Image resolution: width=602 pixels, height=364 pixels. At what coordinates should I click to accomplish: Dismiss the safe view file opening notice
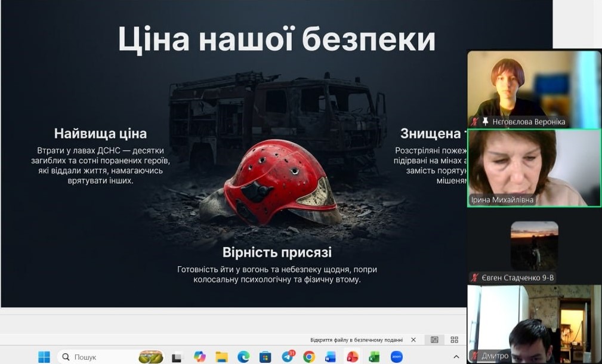coord(413,340)
